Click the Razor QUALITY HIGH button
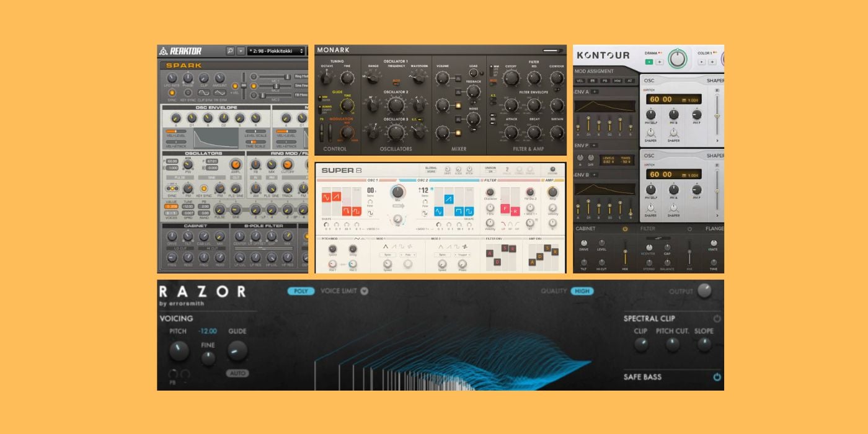This screenshot has width=868, height=434. (582, 291)
